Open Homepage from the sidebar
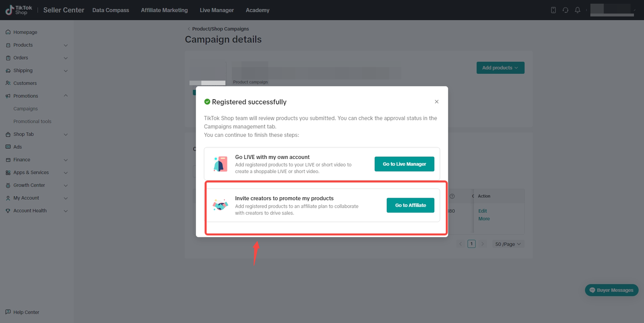The width and height of the screenshot is (644, 323). coord(25,32)
